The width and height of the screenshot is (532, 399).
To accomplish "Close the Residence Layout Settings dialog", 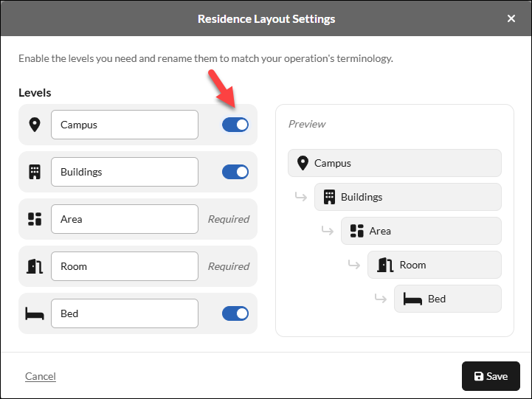I will (x=511, y=18).
